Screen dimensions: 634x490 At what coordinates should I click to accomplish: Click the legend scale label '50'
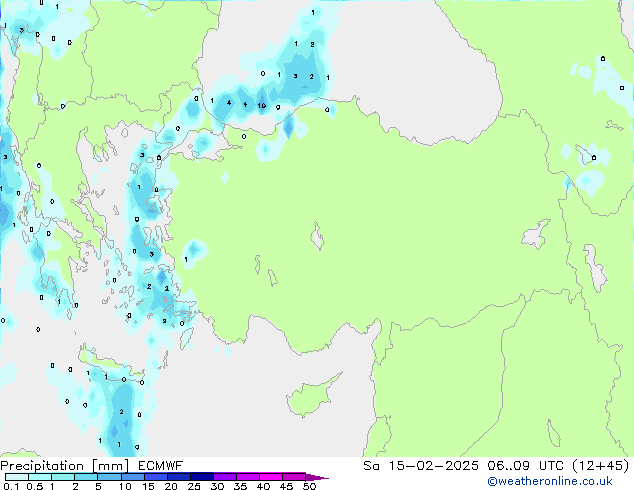(x=309, y=486)
